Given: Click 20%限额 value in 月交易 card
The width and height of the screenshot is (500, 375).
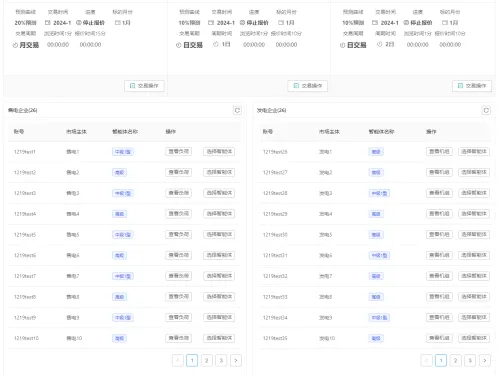Looking at the screenshot, I should 25,23.
